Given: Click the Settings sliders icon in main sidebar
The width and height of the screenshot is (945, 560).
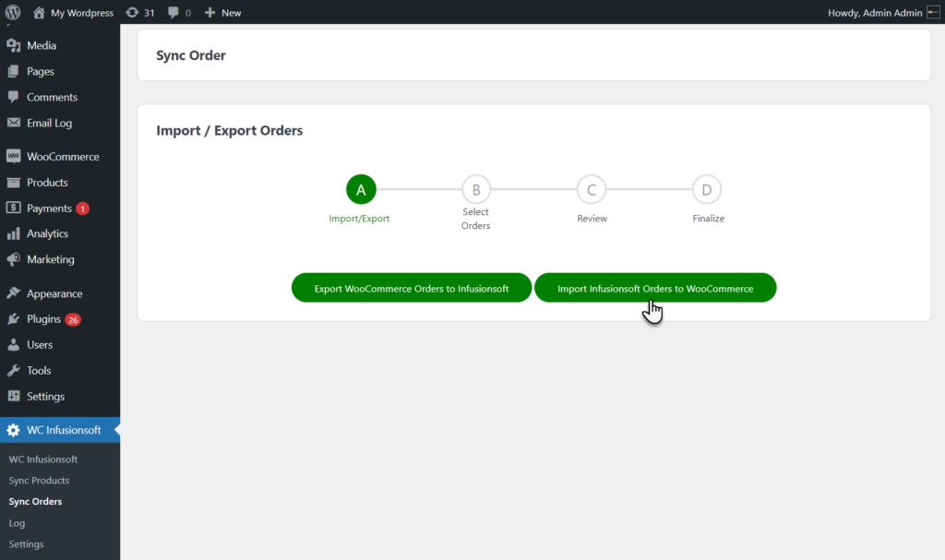Looking at the screenshot, I should click(x=13, y=396).
